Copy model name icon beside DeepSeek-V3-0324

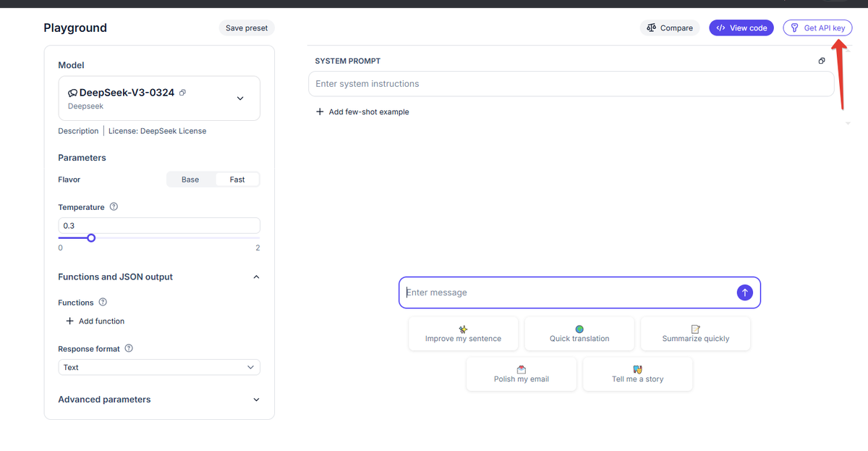[x=183, y=93]
